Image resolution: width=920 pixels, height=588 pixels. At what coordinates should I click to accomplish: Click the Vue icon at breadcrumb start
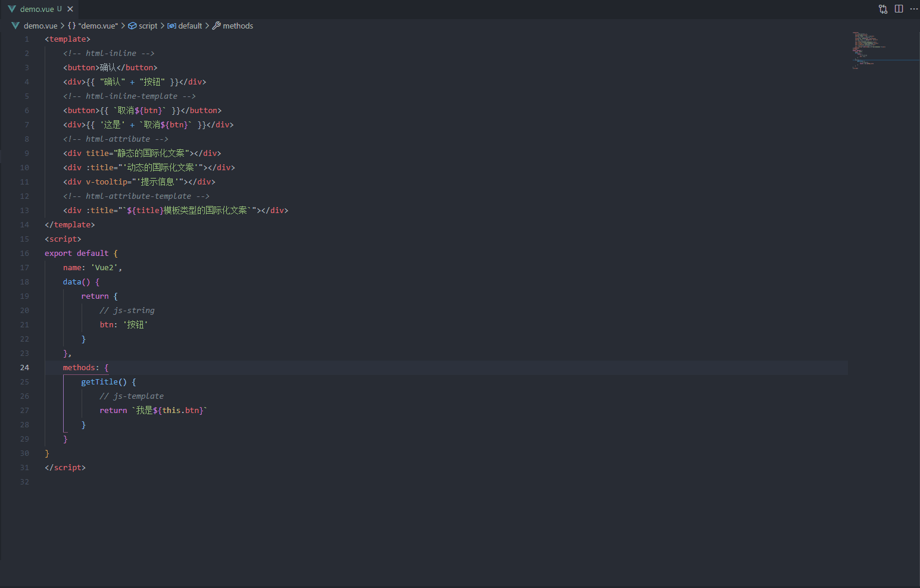(15, 26)
